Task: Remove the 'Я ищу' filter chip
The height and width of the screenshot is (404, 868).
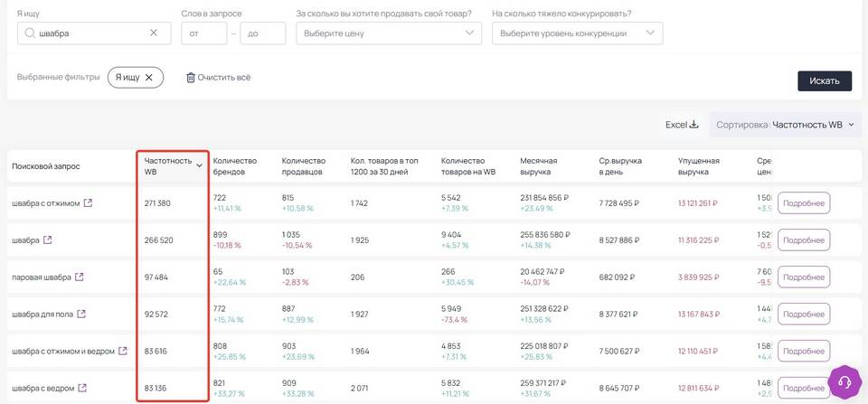Action: pos(149,78)
